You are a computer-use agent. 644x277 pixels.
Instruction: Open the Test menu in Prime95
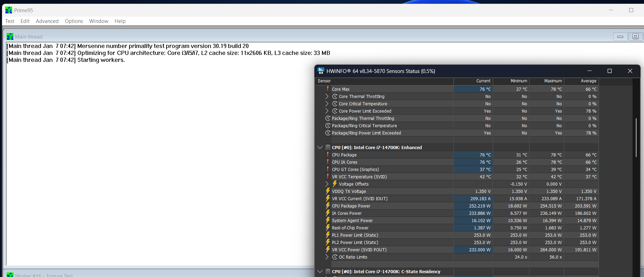point(10,21)
